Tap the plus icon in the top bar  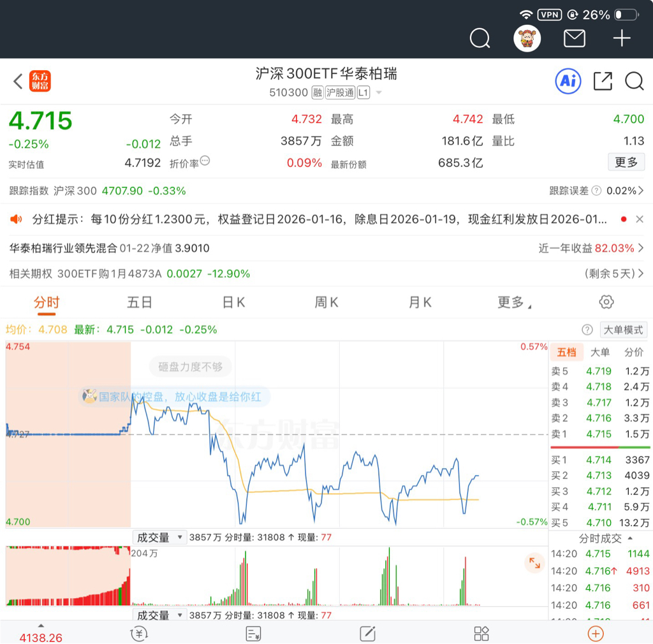tap(621, 38)
